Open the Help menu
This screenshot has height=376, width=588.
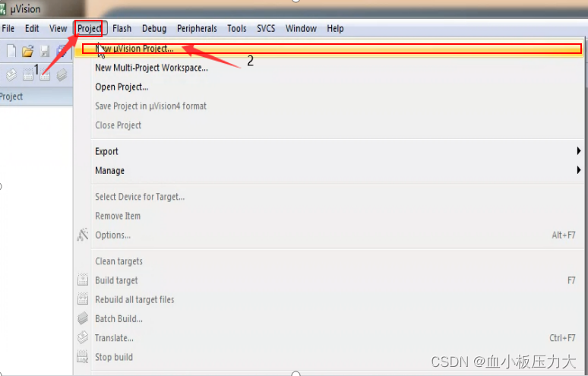click(x=335, y=29)
